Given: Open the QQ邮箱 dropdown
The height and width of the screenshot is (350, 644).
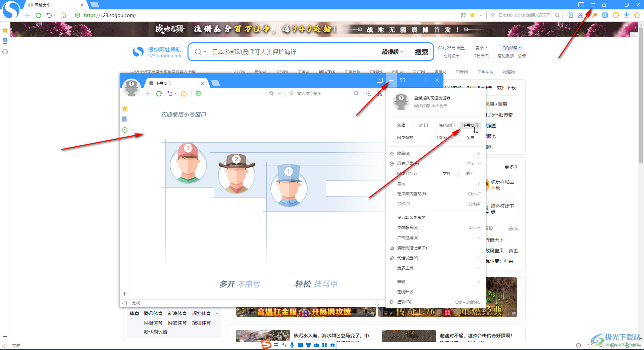Looking at the screenshot, I should [x=512, y=48].
